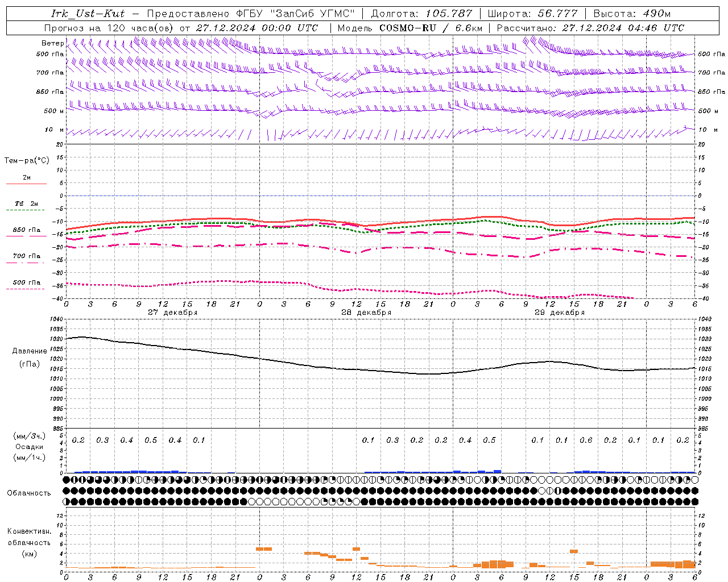This screenshot has width=728, height=582.
Task: Click the 28 декабря date label
Action: coord(366,313)
